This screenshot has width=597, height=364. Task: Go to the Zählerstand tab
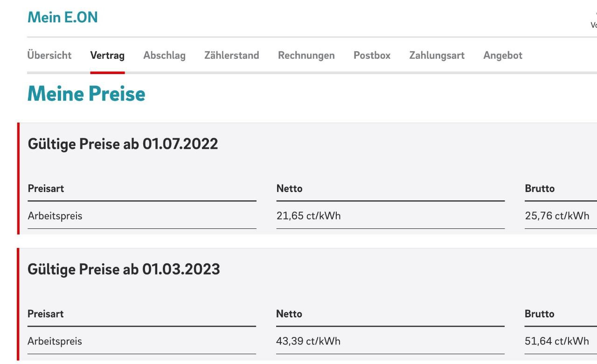coord(231,55)
